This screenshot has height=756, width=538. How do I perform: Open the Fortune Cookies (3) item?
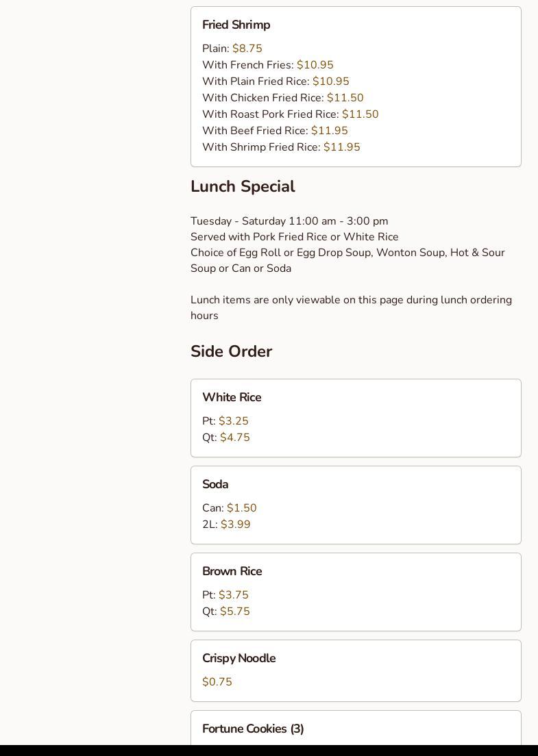click(253, 729)
